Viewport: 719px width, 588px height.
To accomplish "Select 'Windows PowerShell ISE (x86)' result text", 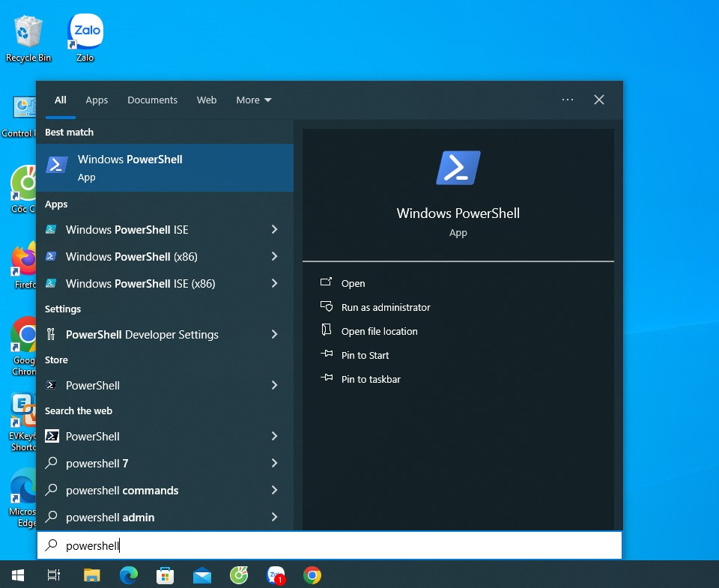I will point(140,284).
